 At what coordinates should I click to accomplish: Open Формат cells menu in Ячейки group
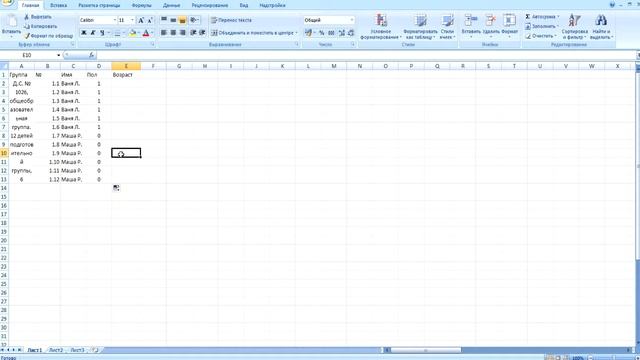tap(509, 25)
